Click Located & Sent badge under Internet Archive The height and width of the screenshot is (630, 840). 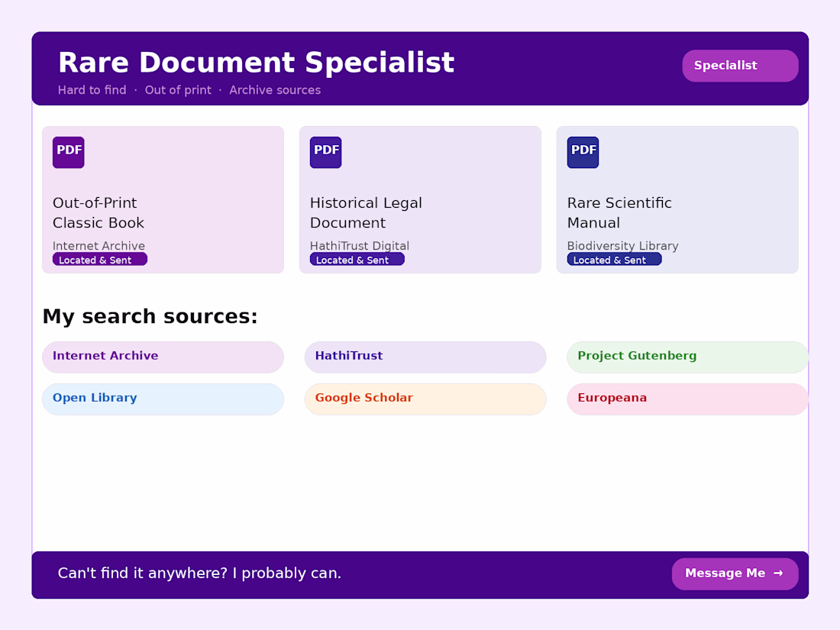(x=99, y=260)
